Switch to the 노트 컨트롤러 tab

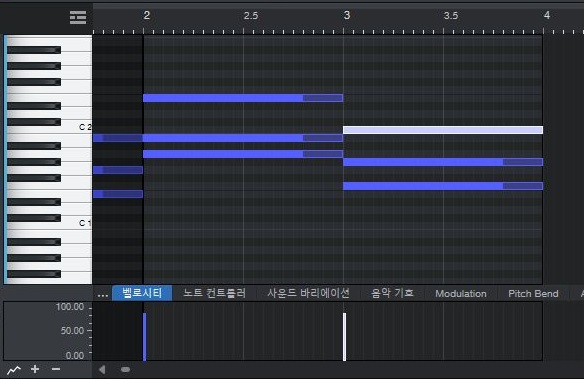point(214,293)
